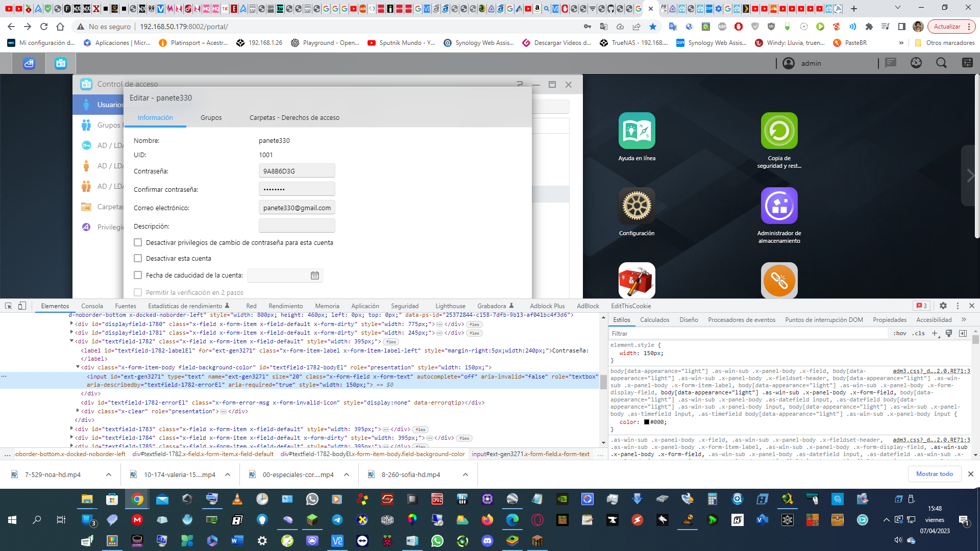Expand the textfield-1783 div node
The width and height of the screenshot is (980, 551).
tap(71, 429)
